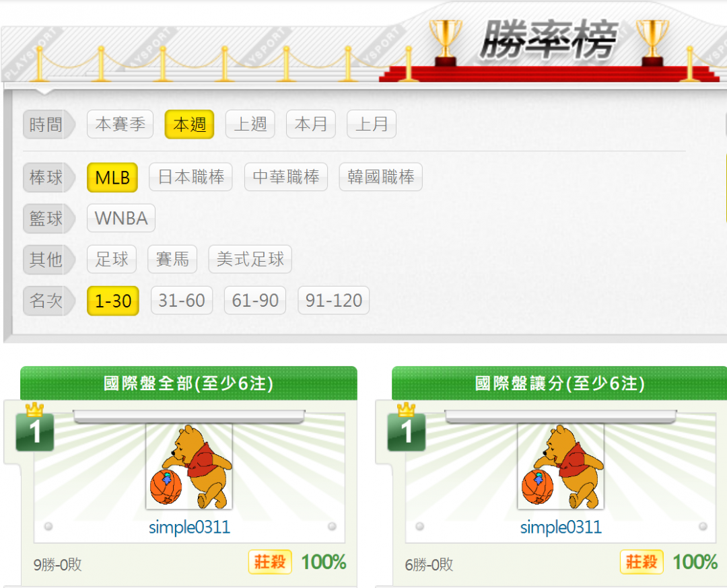Switch league to 中華職棒
Image resolution: width=727 pixels, height=588 pixels.
tap(286, 177)
